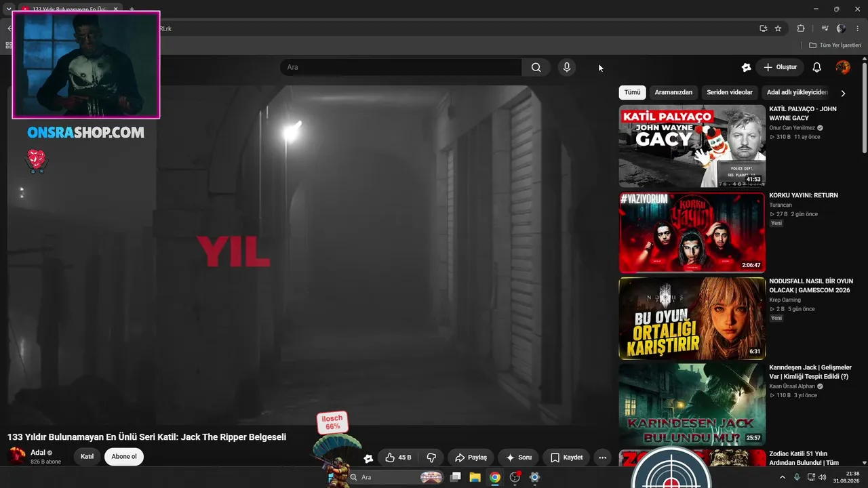Image resolution: width=868 pixels, height=488 pixels.
Task: Open the Korku Yayını: Return thumbnail
Action: pyautogui.click(x=692, y=232)
